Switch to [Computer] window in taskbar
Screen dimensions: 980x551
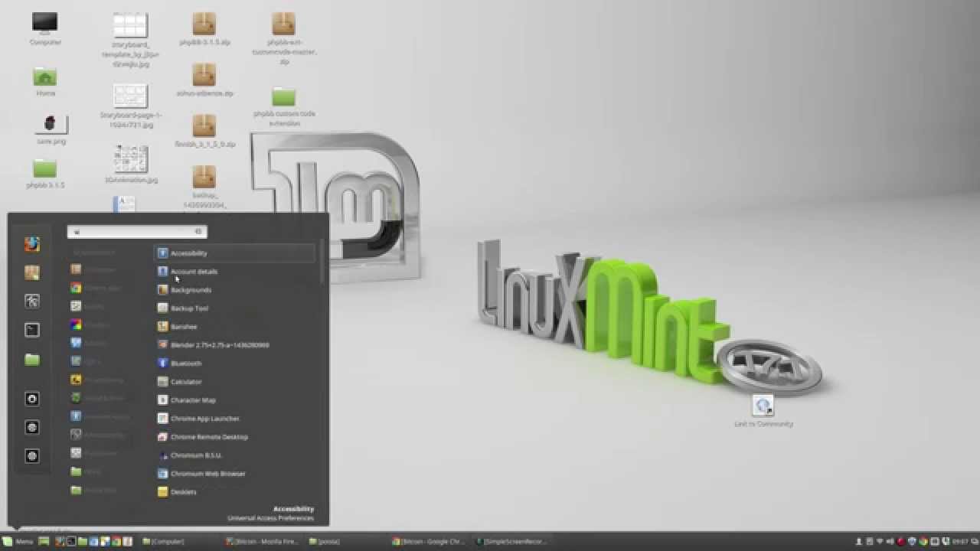tap(164, 541)
